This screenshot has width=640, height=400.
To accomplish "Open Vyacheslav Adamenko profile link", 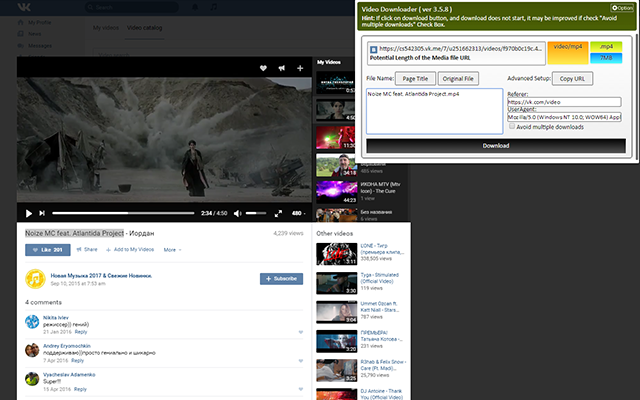I will coord(69,375).
